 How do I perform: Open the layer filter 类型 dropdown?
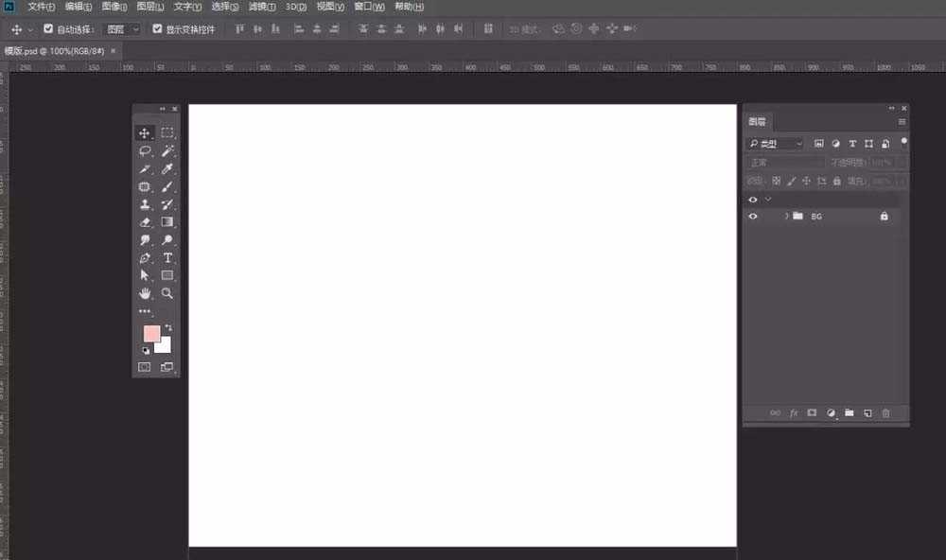pyautogui.click(x=775, y=144)
